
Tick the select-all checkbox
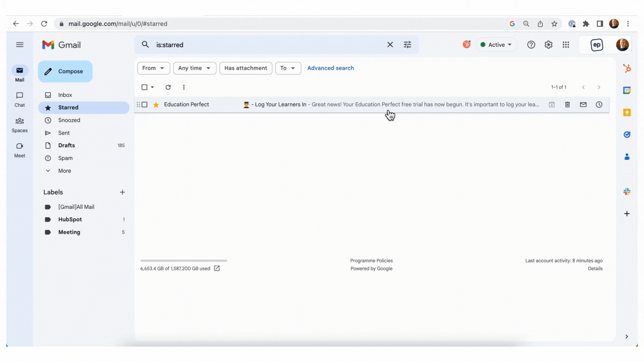click(145, 87)
